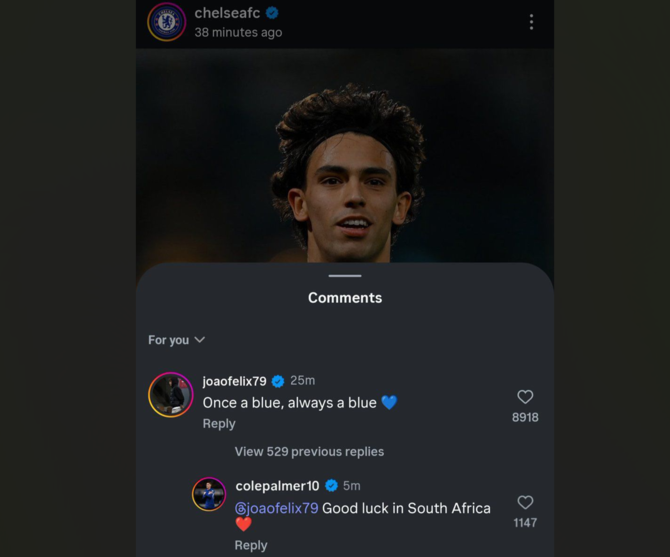670x557 pixels.
Task: Like joaofelix79's comment with the heart
Action: coord(525,397)
